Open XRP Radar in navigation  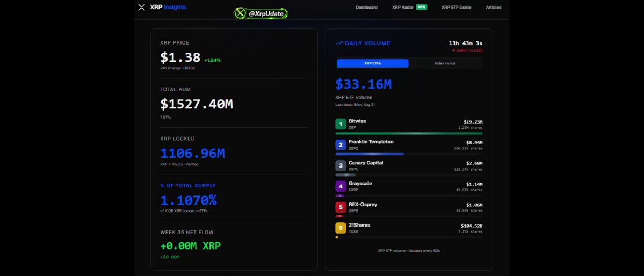(x=402, y=8)
